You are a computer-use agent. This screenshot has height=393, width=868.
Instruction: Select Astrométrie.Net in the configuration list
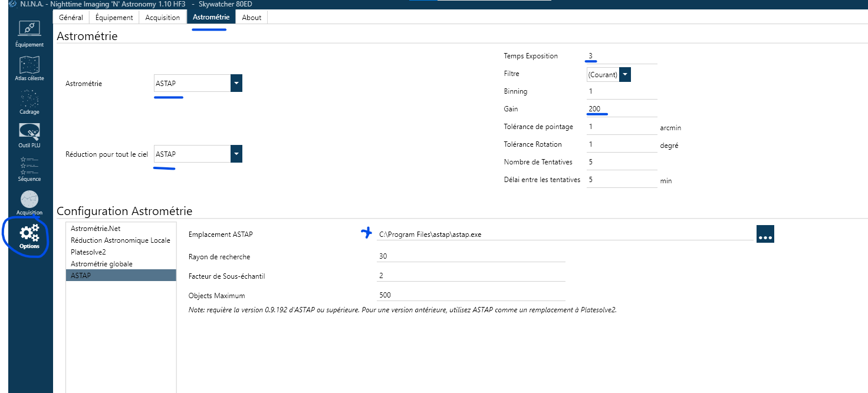(96, 228)
